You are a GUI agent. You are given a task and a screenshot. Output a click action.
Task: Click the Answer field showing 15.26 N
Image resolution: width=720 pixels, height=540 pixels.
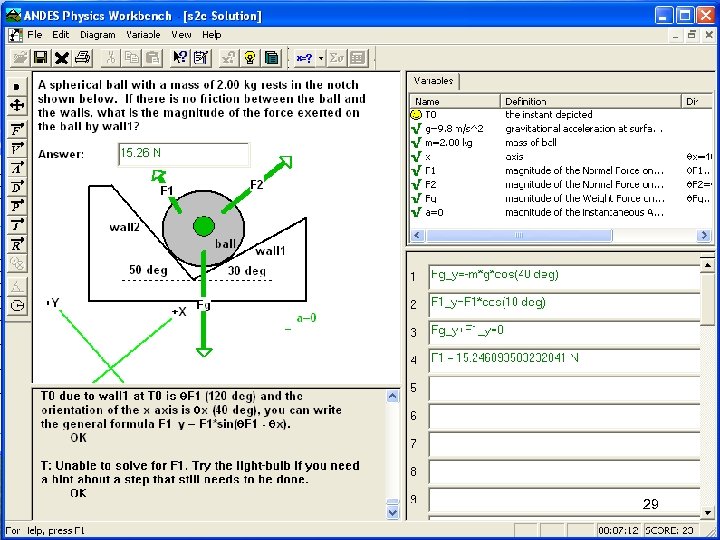[x=184, y=154]
